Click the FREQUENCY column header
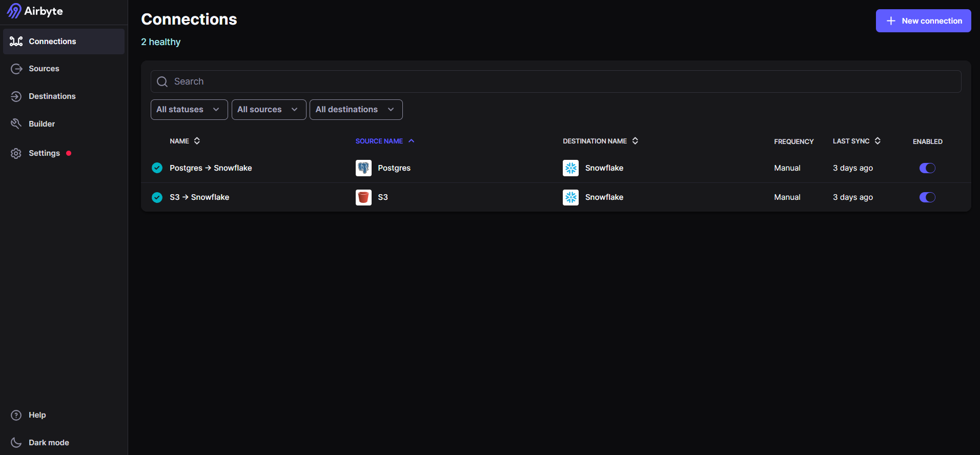The height and width of the screenshot is (455, 980). pyautogui.click(x=794, y=141)
